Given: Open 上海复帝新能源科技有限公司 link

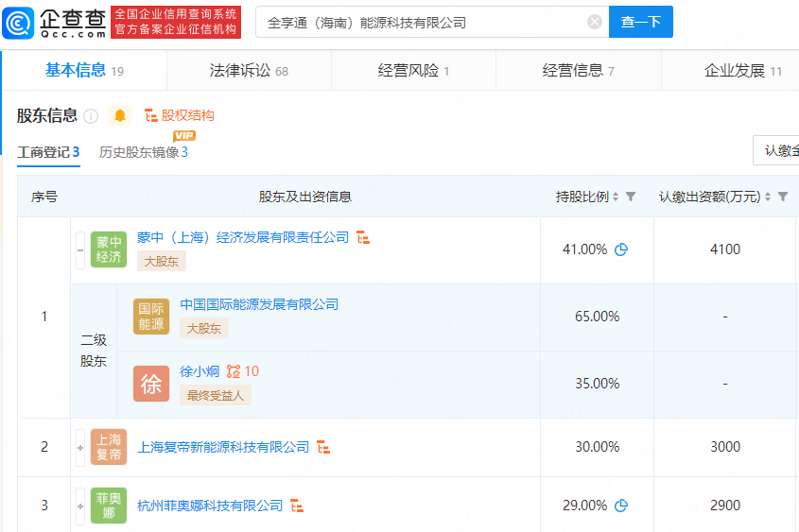Looking at the screenshot, I should (x=223, y=447).
